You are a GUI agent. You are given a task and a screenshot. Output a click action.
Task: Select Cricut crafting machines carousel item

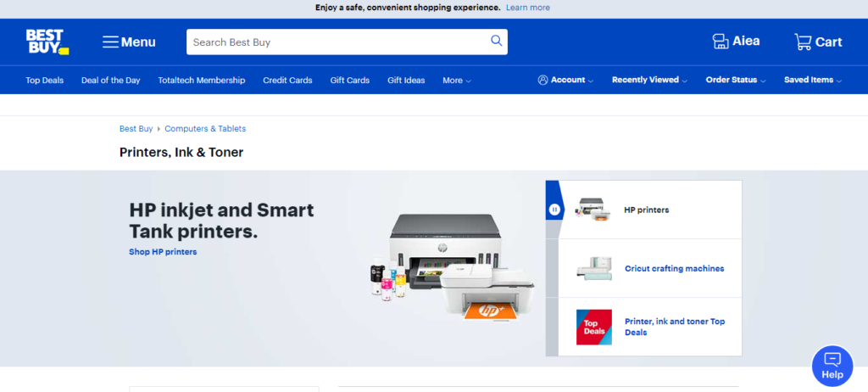650,268
